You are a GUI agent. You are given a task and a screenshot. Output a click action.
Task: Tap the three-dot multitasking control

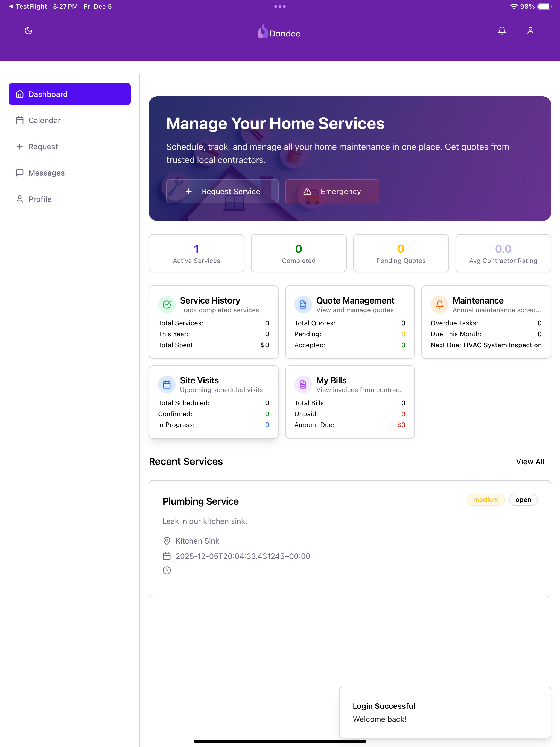coord(280,6)
